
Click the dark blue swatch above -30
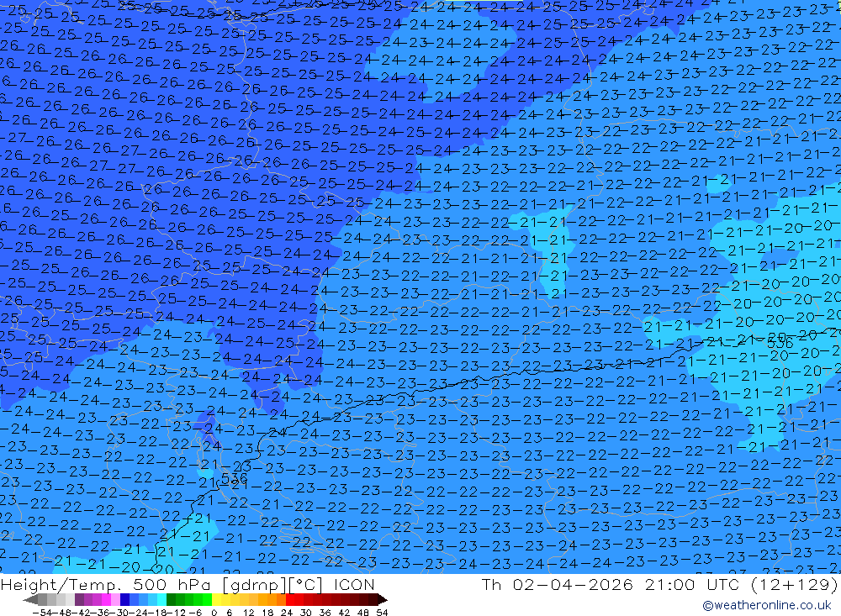coord(124,599)
